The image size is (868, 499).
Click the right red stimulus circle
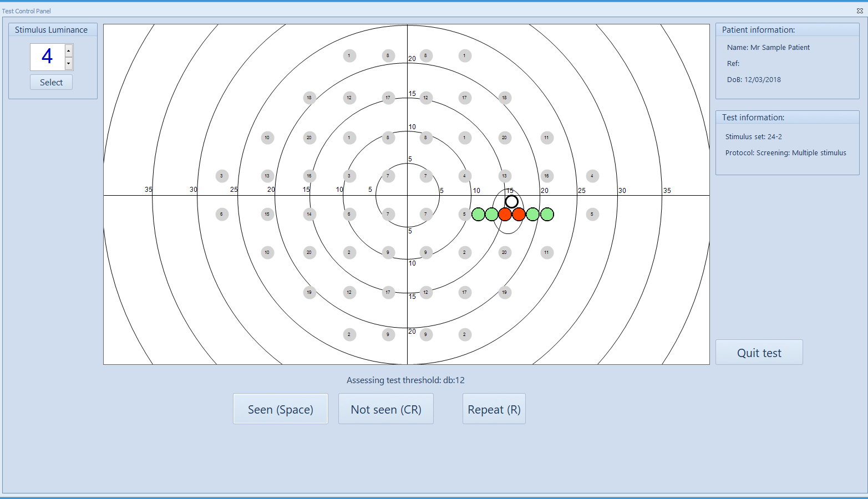[x=519, y=214]
